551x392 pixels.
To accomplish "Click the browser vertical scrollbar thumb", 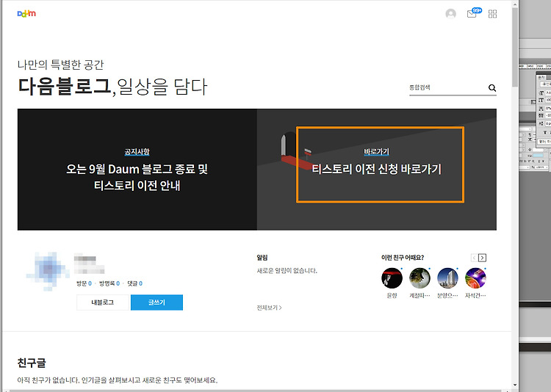I will [x=515, y=48].
